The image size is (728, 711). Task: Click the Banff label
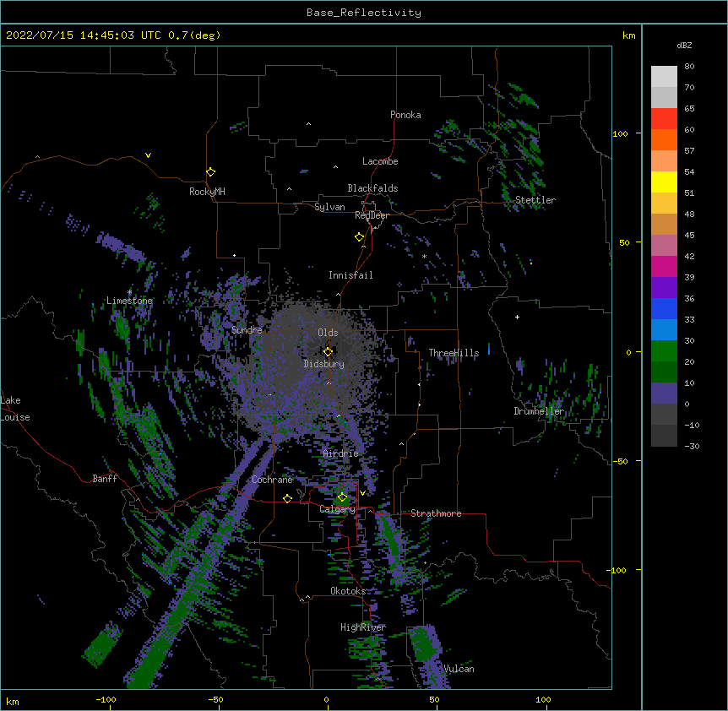click(x=105, y=479)
